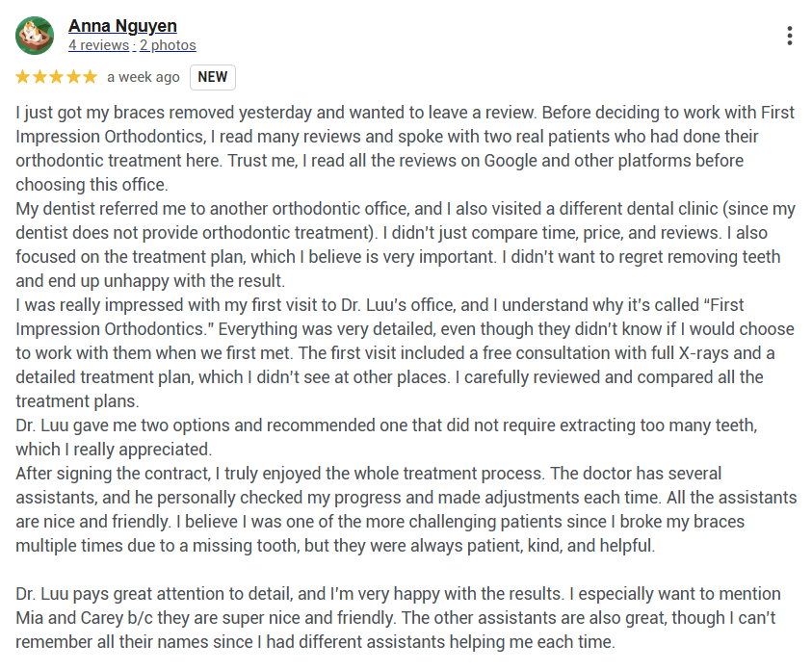The width and height of the screenshot is (812, 670).
Task: Click the line starting "Dr. Luu pays great attention"
Action: (397, 594)
